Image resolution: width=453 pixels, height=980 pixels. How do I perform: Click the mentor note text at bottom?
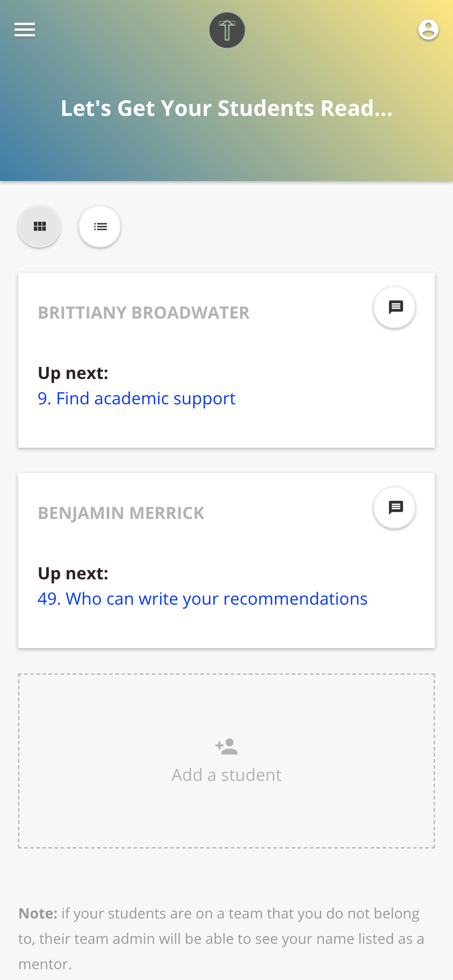[x=221, y=939]
